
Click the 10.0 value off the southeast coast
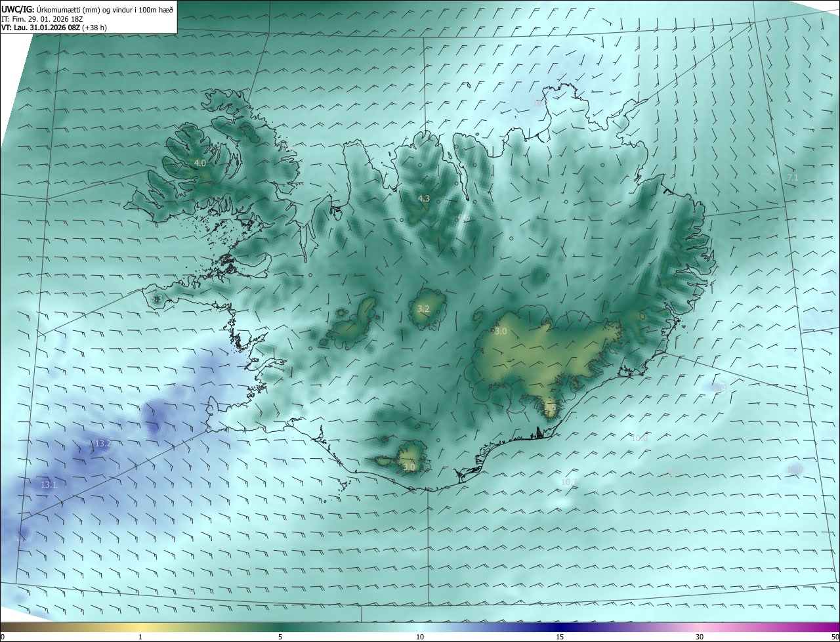639,438
